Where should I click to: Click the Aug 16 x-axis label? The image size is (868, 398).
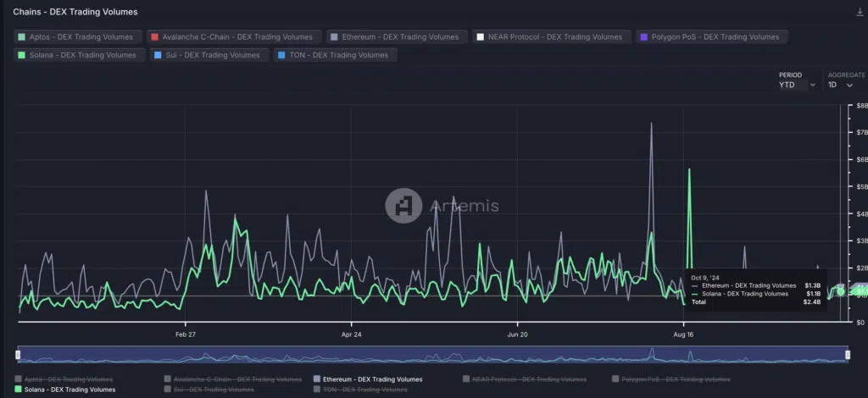tap(683, 334)
